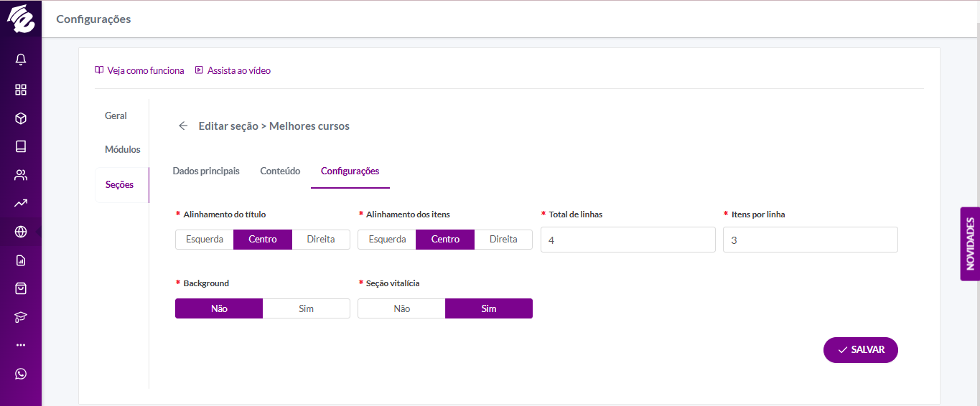This screenshot has height=406, width=980.
Task: Open the shopping bag icon in sidebar
Action: (x=21, y=288)
